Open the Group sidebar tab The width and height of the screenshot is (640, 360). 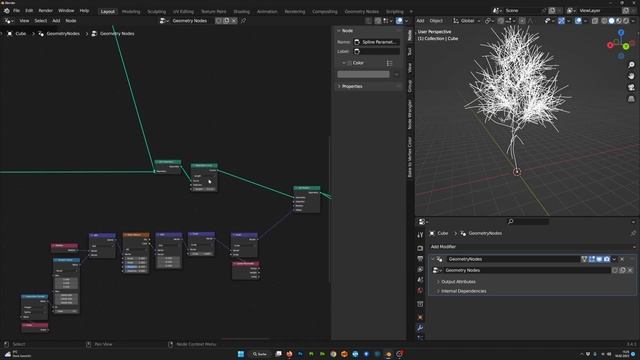tap(410, 86)
